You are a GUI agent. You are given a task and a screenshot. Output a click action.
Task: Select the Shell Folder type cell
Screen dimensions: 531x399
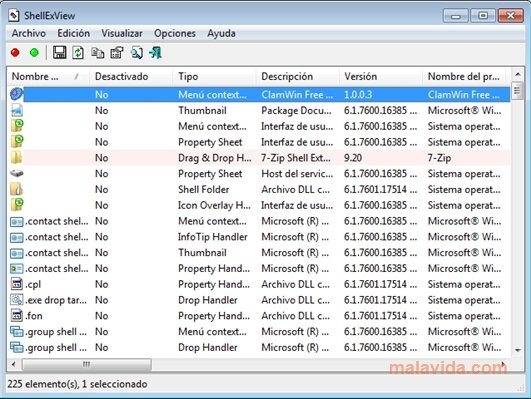[x=204, y=189]
